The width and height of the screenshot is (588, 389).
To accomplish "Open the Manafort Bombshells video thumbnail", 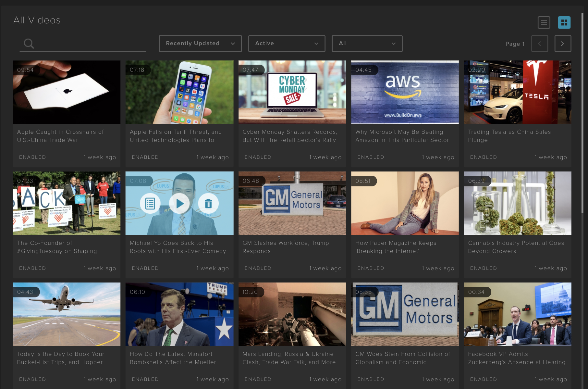I will tap(179, 314).
